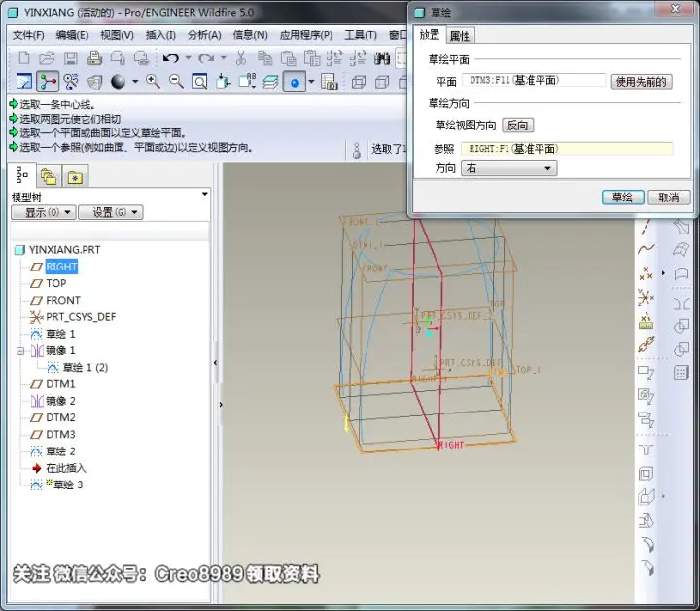Click the Undo arrow icon
Screen dimensions: 700x611
tap(171, 58)
